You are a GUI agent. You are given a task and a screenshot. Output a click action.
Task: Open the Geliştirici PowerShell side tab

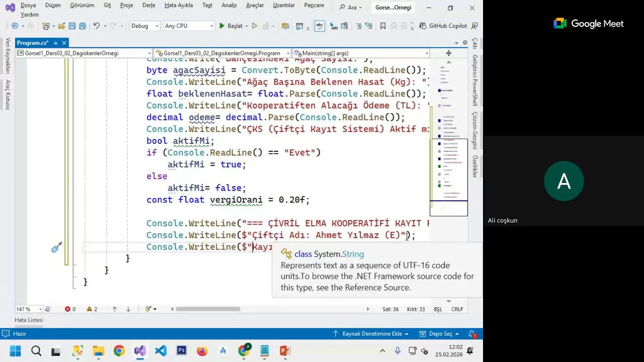click(474, 80)
